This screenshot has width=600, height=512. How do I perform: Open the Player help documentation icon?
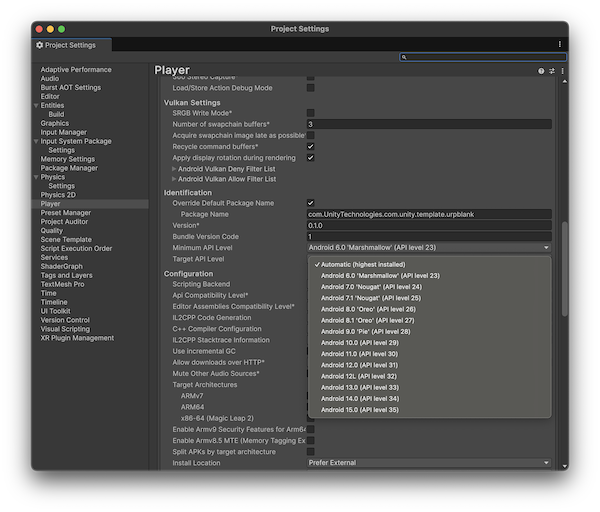(x=541, y=71)
